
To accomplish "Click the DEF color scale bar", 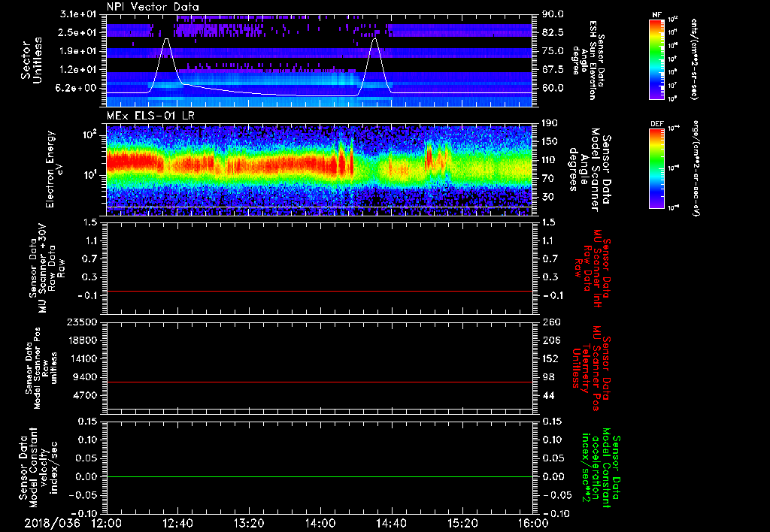I will pos(656,168).
